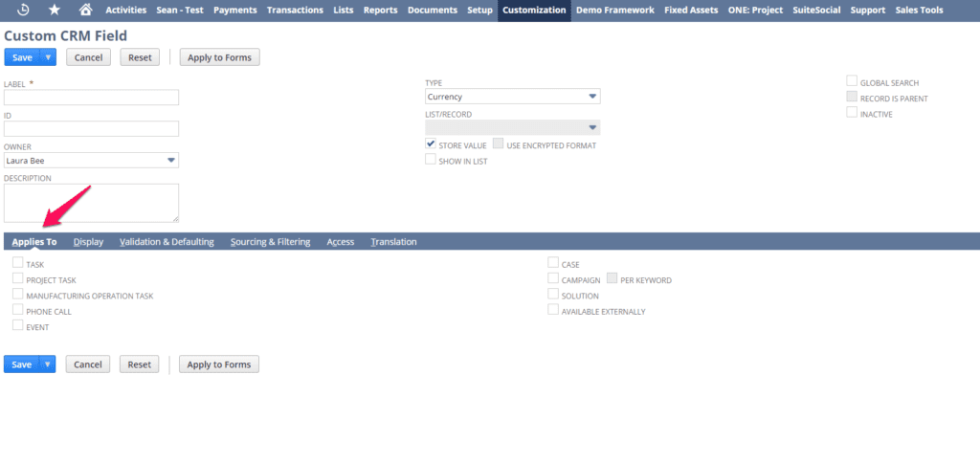The width and height of the screenshot is (980, 463).
Task: Click into the Label text field
Action: [x=91, y=98]
